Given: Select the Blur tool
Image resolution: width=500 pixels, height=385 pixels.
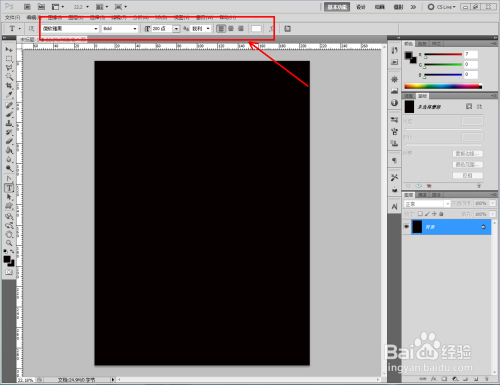Looking at the screenshot, I should pos(9,159).
